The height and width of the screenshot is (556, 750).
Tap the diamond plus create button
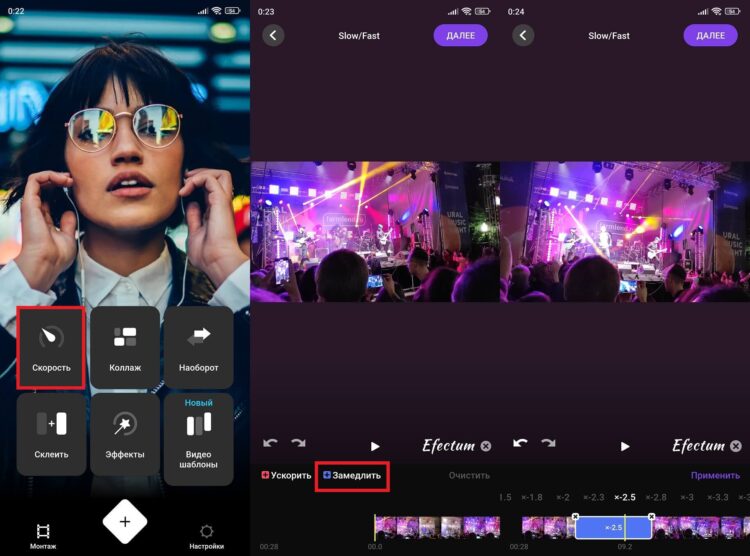pyautogui.click(x=125, y=522)
